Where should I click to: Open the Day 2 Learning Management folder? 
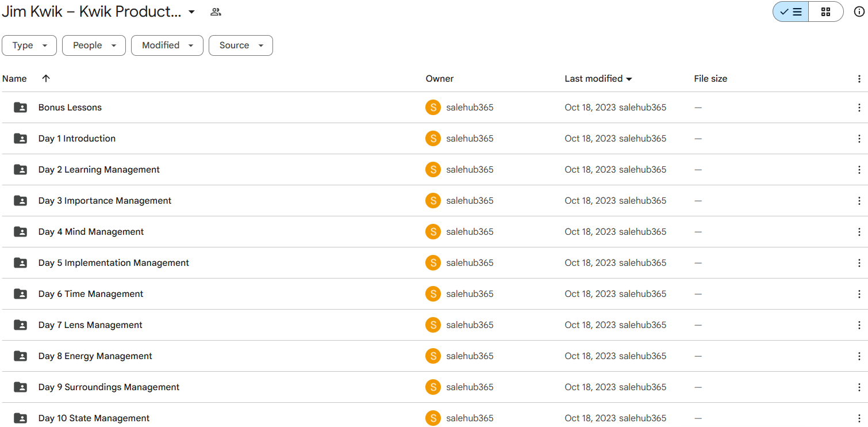[x=99, y=170]
